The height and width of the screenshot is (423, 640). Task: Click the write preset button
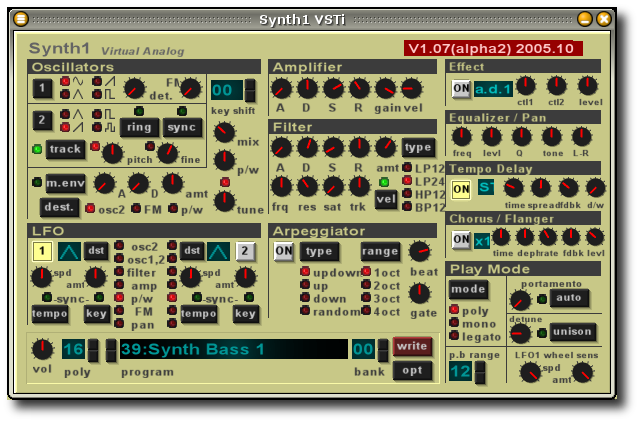click(412, 346)
